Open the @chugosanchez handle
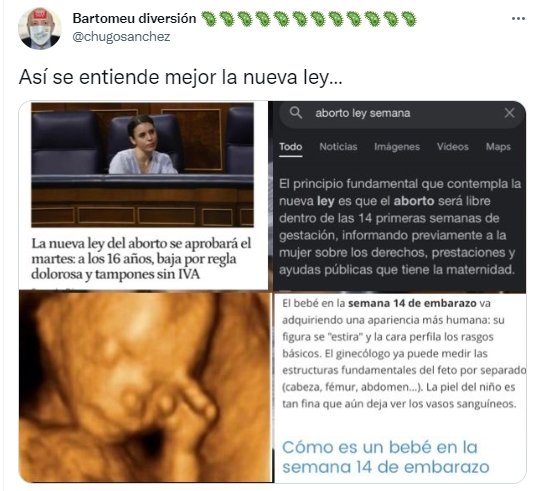Screen dimensions: 540x491 [x=121, y=36]
